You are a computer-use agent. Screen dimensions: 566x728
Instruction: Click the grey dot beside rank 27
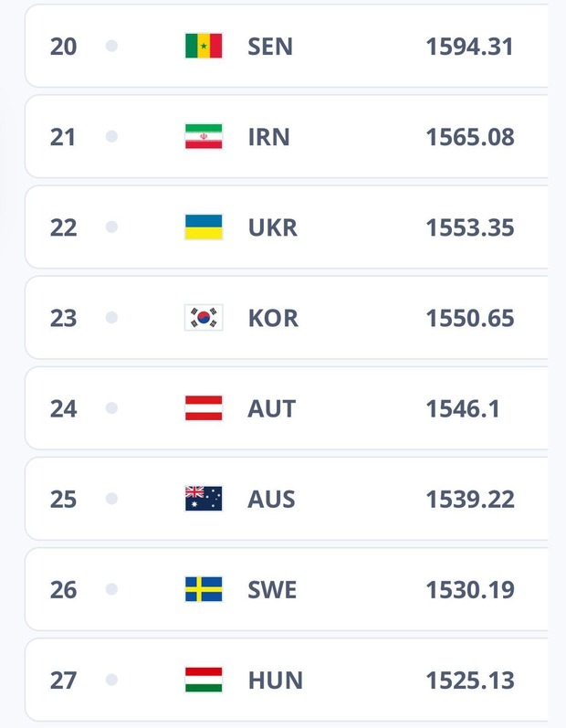111,680
